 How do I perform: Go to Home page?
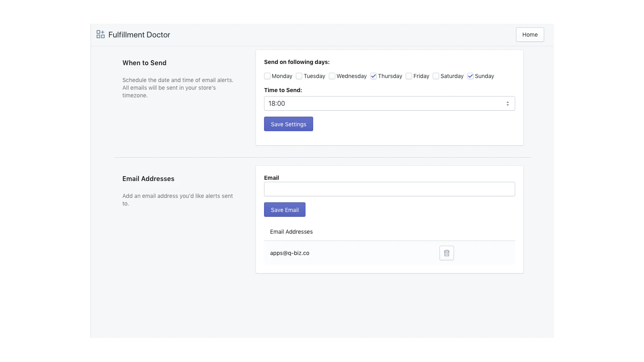tap(530, 35)
